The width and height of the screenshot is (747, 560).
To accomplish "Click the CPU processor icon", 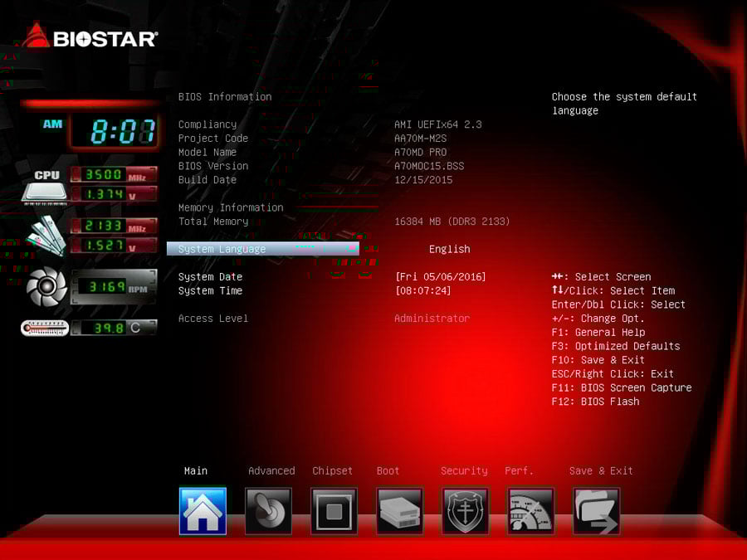I will 45,187.
